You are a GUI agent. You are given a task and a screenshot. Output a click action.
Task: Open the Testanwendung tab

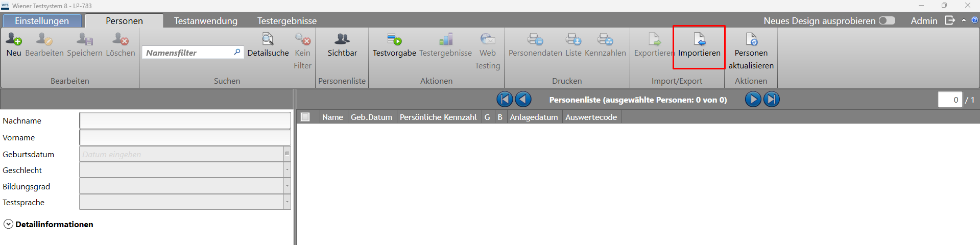(x=206, y=21)
